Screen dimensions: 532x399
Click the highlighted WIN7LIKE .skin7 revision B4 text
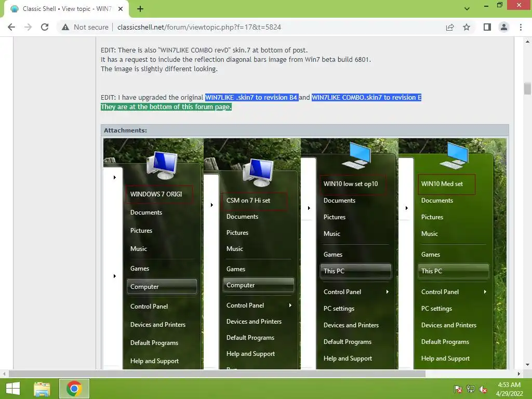[x=251, y=97]
